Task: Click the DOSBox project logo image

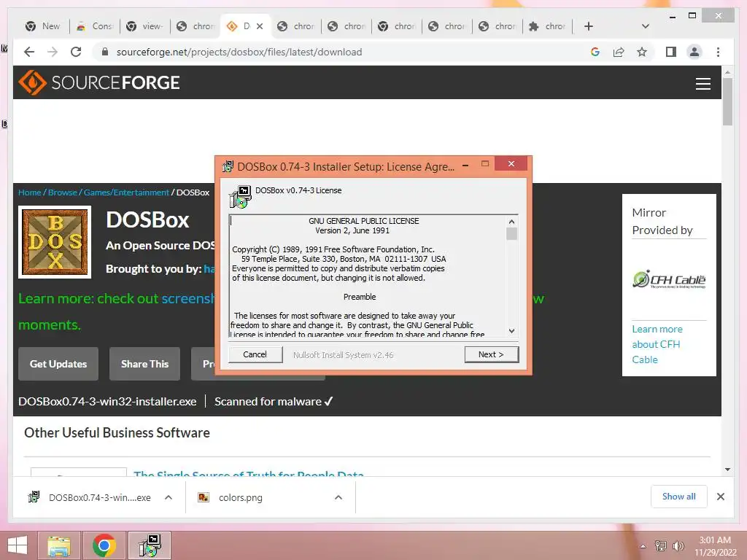Action: click(x=55, y=242)
